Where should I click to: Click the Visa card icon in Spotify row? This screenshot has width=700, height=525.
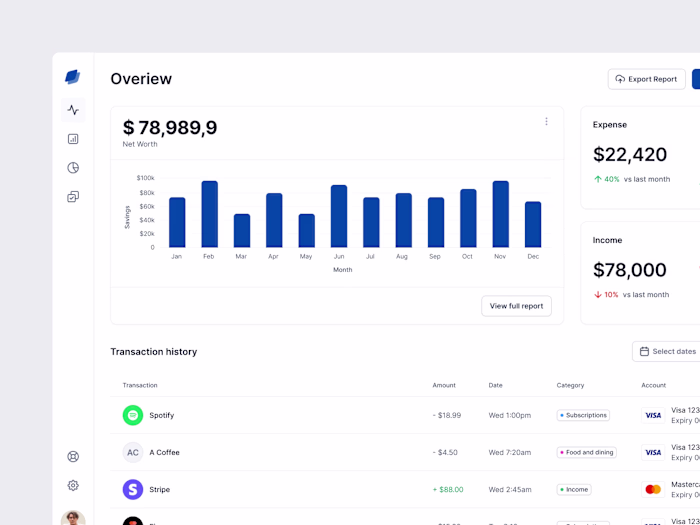(653, 415)
